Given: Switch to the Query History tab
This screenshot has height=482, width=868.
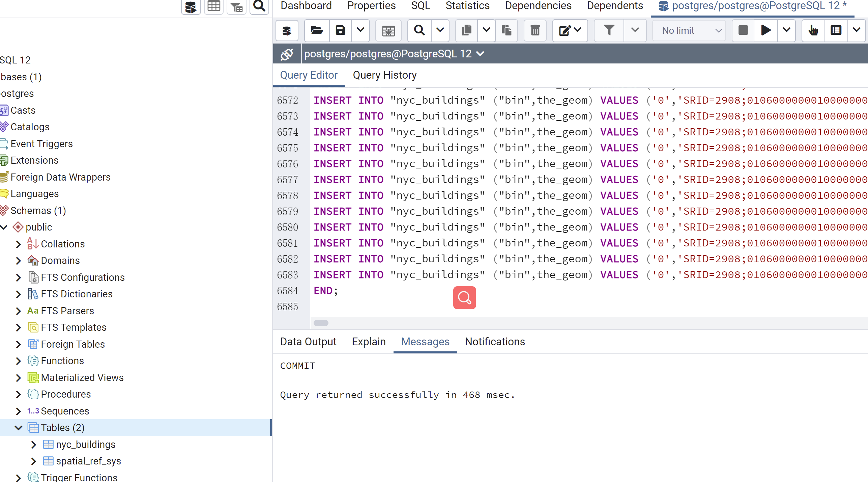Looking at the screenshot, I should [384, 75].
